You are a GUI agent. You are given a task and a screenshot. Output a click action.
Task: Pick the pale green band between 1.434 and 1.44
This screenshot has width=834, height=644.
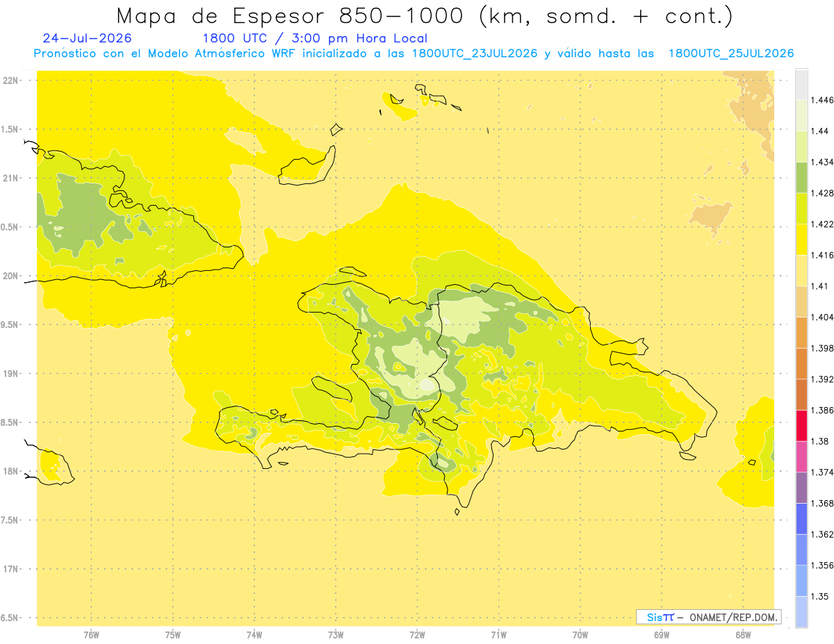801,147
